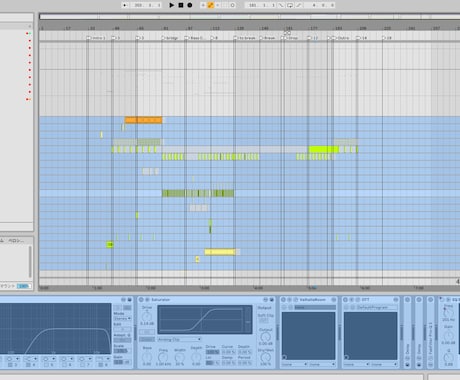Start playback with the Play button
The width and height of the screenshot is (460, 380).
pyautogui.click(x=171, y=5)
